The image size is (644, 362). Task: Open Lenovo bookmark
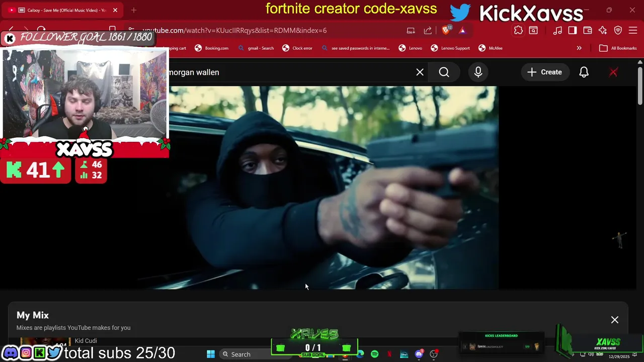click(x=411, y=48)
